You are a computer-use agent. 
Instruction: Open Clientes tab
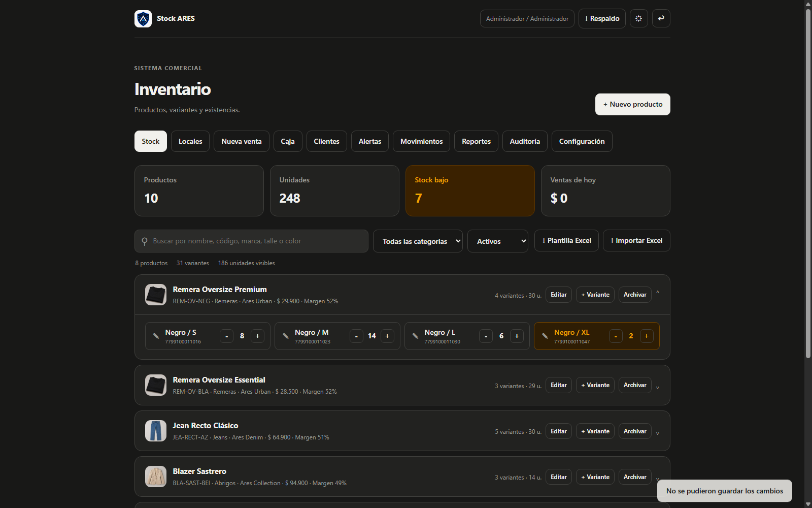pos(327,141)
